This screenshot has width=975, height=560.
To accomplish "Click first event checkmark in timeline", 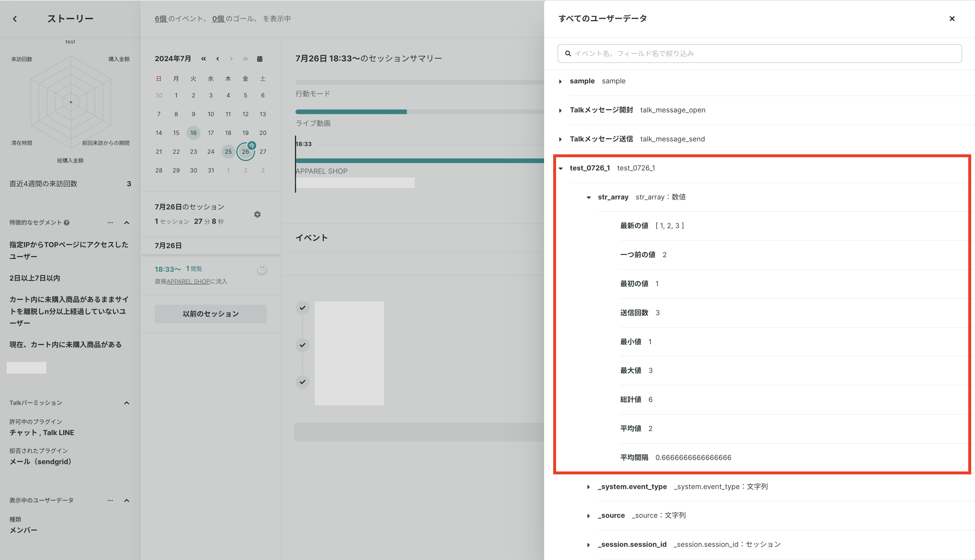I will [x=303, y=308].
